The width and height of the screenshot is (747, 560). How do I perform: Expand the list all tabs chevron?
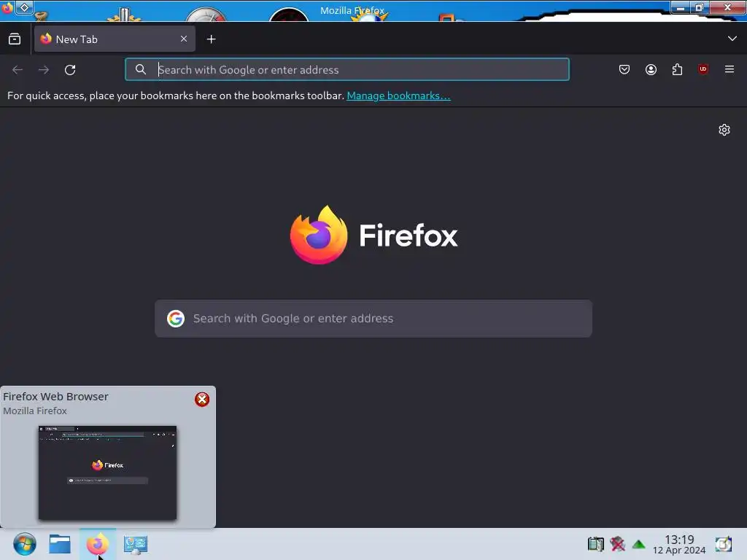click(x=732, y=39)
